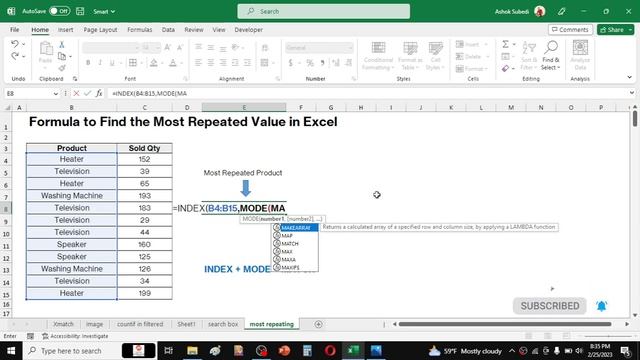This screenshot has width=640, height=360.
Task: Click the Analyze Data icon
Action: [x=580, y=56]
